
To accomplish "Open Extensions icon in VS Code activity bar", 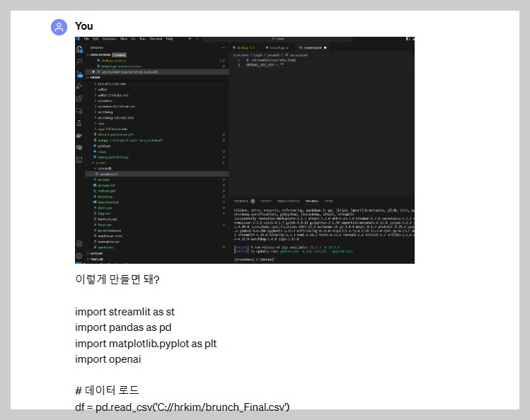I will click(79, 98).
